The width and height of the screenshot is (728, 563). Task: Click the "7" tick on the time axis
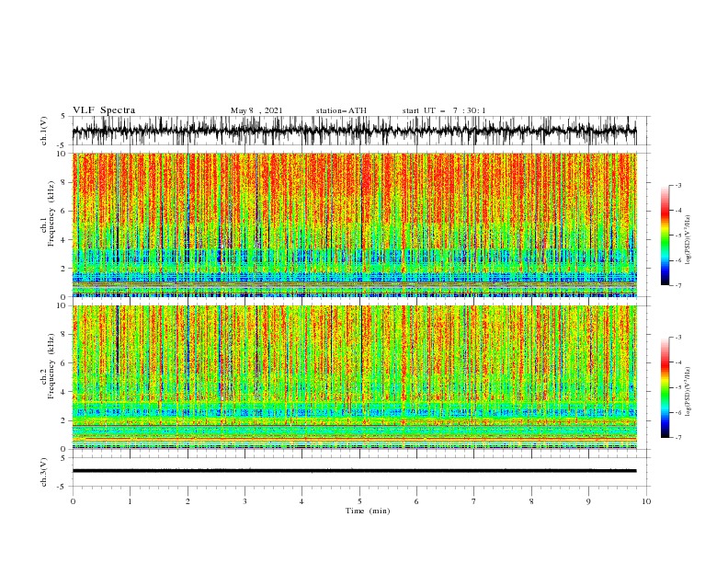coord(474,501)
